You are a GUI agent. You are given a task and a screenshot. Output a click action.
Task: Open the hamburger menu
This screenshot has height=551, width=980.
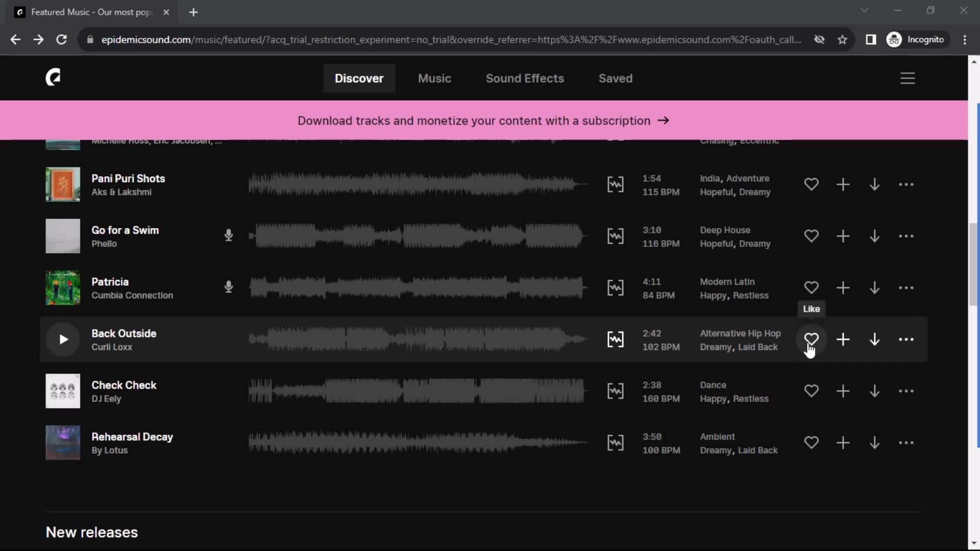pos(907,78)
